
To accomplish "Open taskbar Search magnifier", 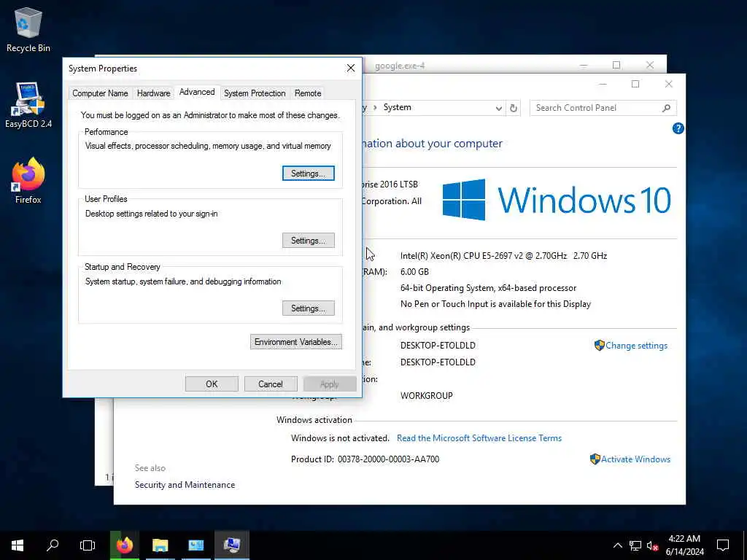I will click(x=53, y=545).
